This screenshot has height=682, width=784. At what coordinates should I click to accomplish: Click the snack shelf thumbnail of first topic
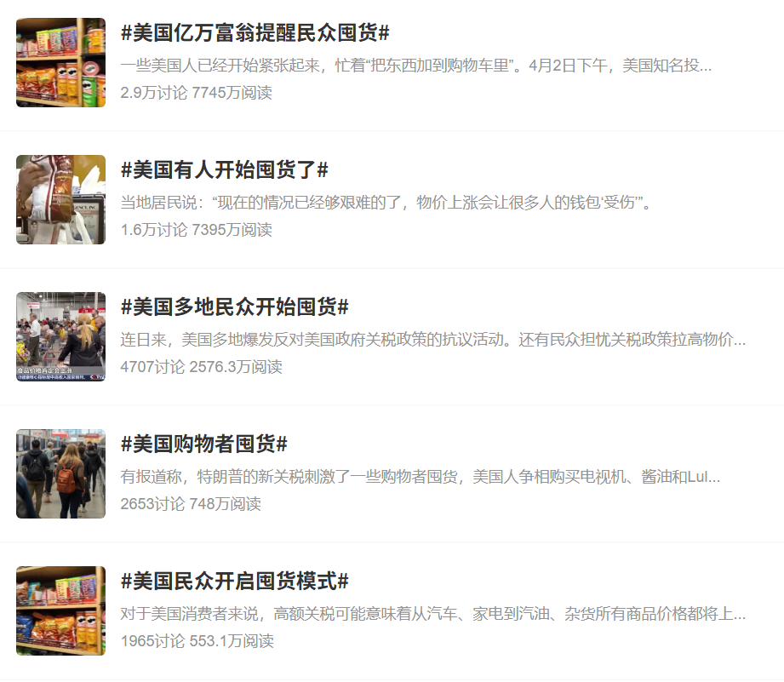[61, 62]
